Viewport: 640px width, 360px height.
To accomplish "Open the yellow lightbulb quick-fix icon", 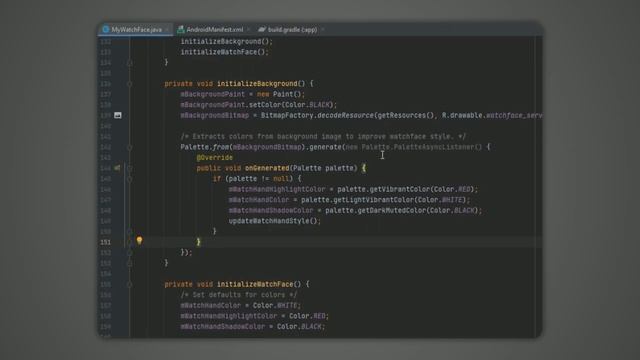I will (140, 240).
